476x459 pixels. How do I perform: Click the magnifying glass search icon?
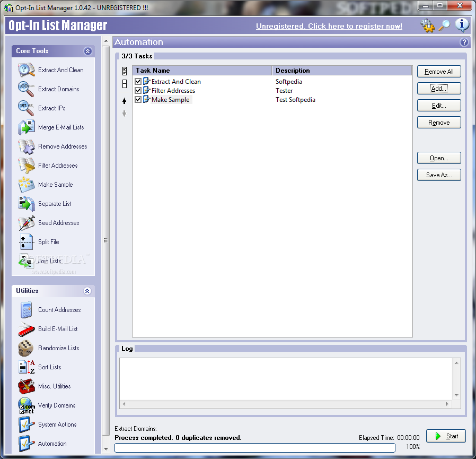click(444, 26)
